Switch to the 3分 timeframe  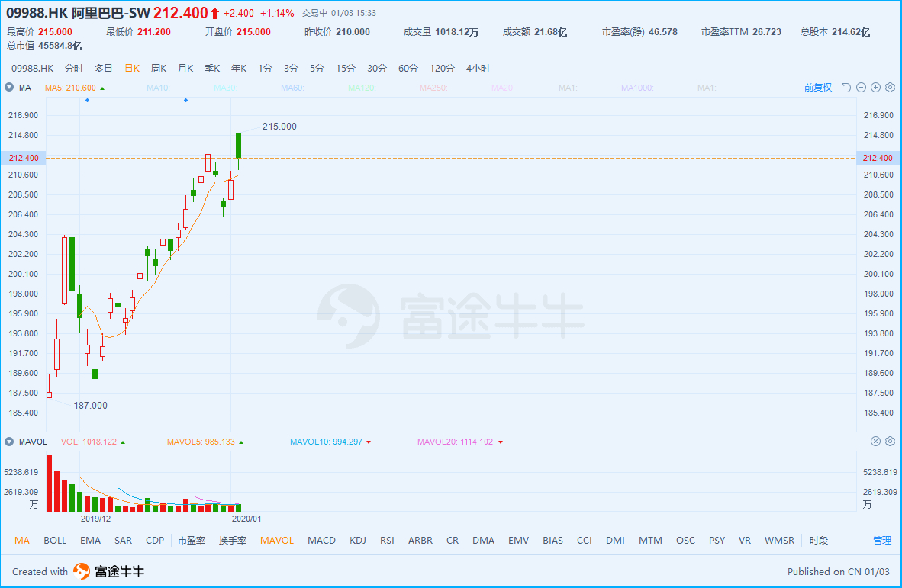click(291, 69)
